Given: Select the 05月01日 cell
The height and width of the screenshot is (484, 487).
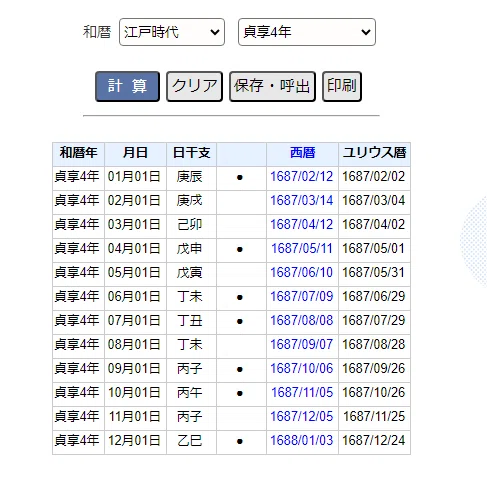Looking at the screenshot, I should 135,273.
